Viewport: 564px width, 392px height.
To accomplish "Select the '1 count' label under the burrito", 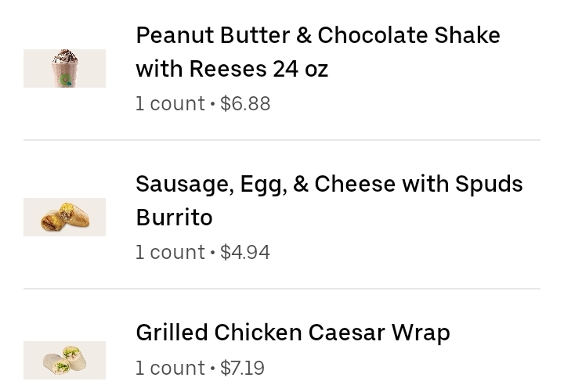I will pyautogui.click(x=171, y=252).
